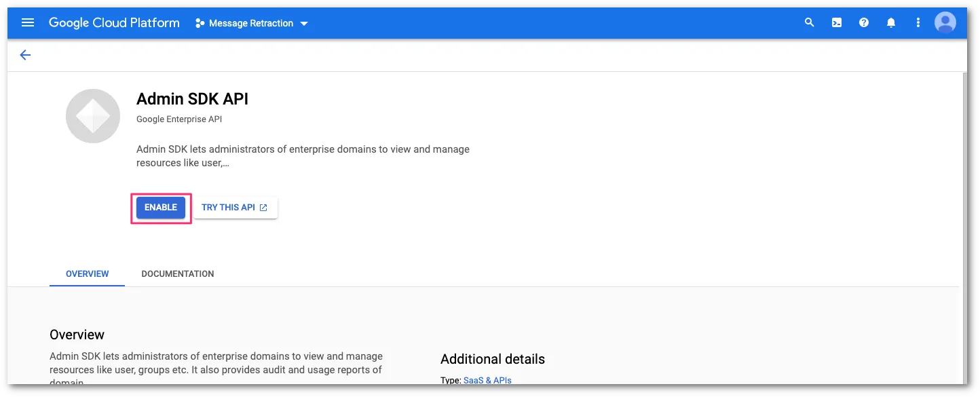
Task: Click the search icon in top bar
Action: [x=809, y=22]
